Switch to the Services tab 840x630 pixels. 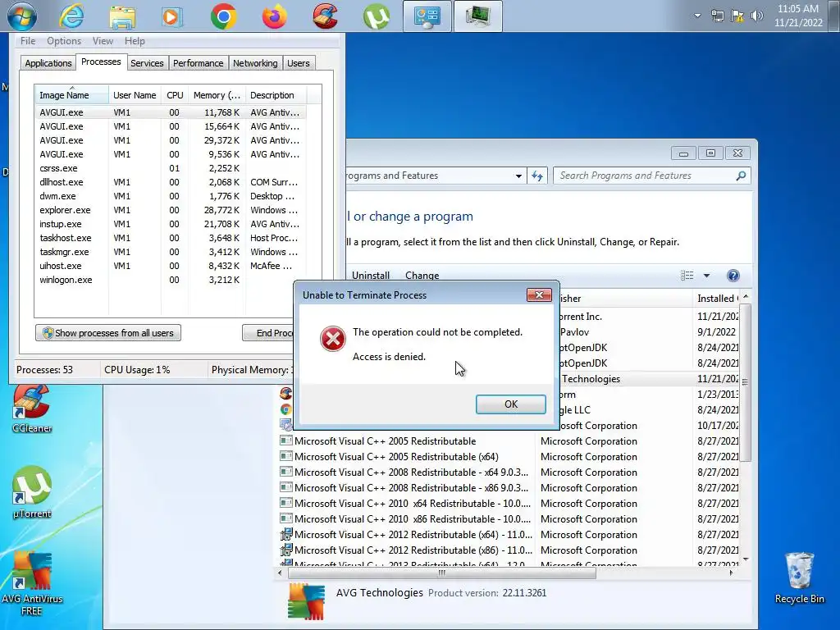147,63
